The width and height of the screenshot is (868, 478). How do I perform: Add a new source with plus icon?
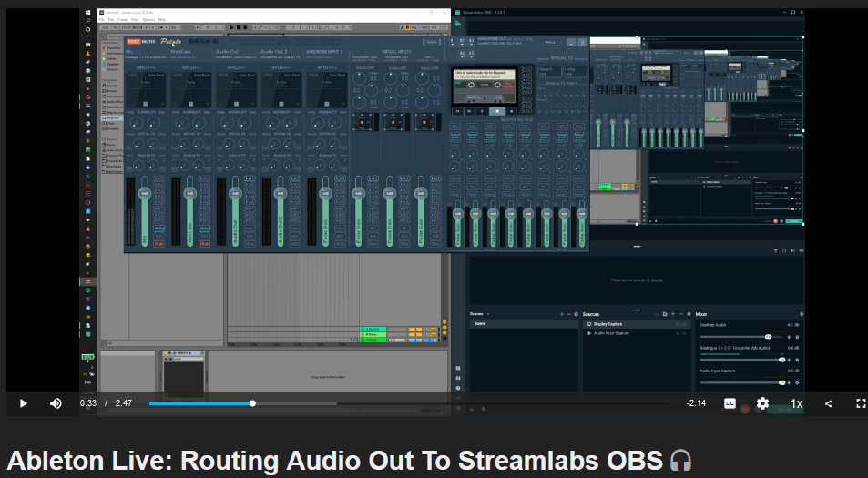click(x=673, y=314)
